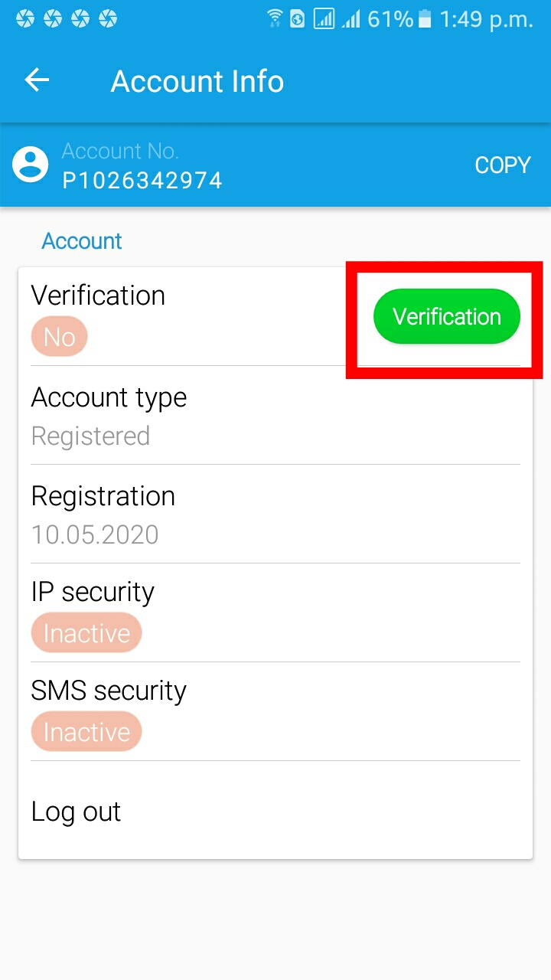551x980 pixels.
Task: Tap the No badge under Verification
Action: point(59,337)
